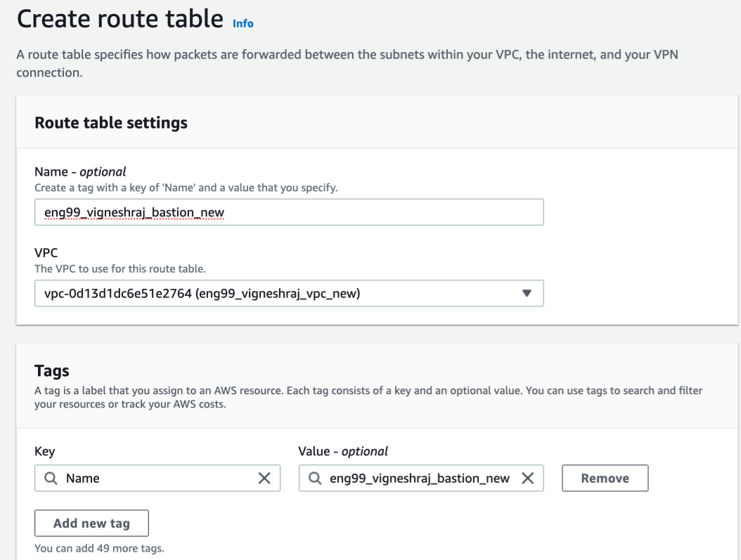
Task: Click the '49 more tags' hint text
Action: (x=99, y=548)
